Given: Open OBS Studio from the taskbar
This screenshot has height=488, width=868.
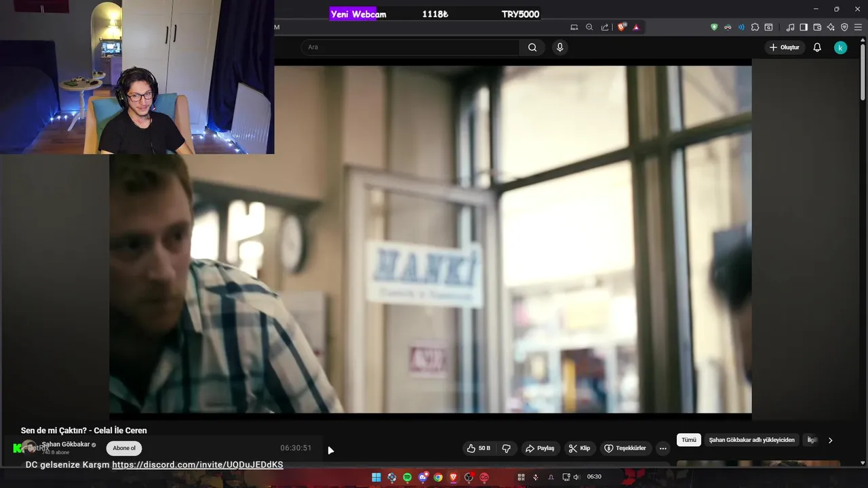Looking at the screenshot, I should coord(469,477).
